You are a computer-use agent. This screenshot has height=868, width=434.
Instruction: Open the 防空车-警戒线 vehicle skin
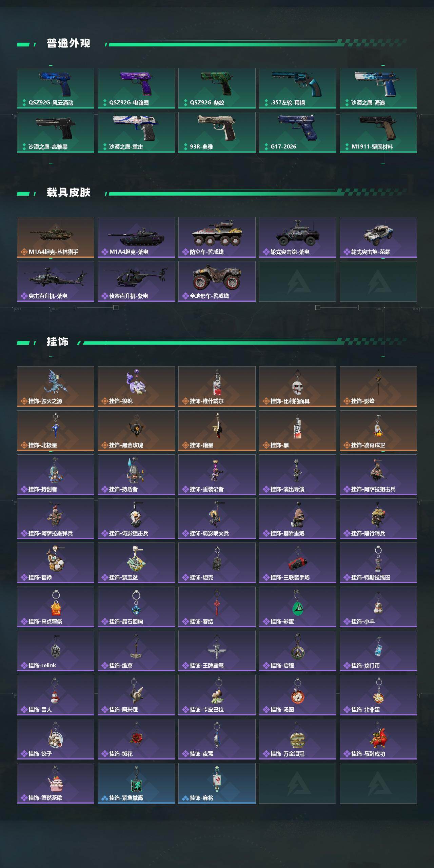(217, 237)
